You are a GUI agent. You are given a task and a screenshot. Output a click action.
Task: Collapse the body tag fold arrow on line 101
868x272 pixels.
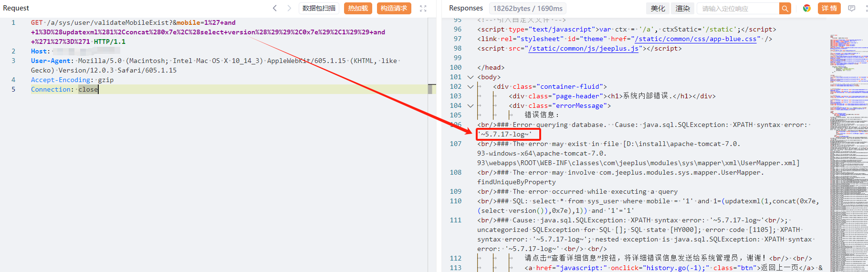pyautogui.click(x=471, y=77)
